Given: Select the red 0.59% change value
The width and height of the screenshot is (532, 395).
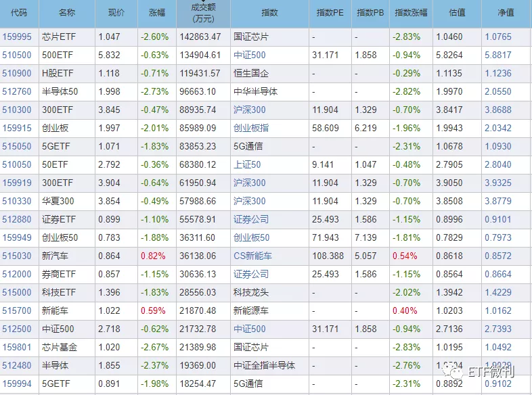Looking at the screenshot, I should tap(153, 311).
